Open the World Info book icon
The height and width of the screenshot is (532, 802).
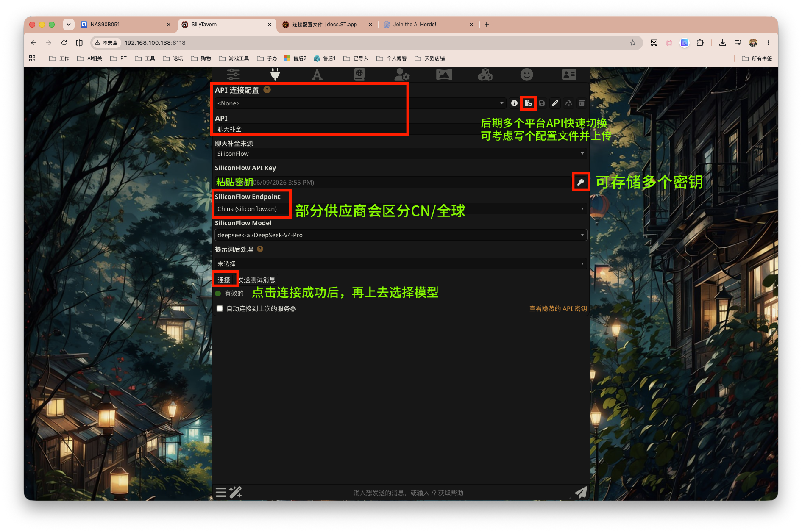[359, 75]
